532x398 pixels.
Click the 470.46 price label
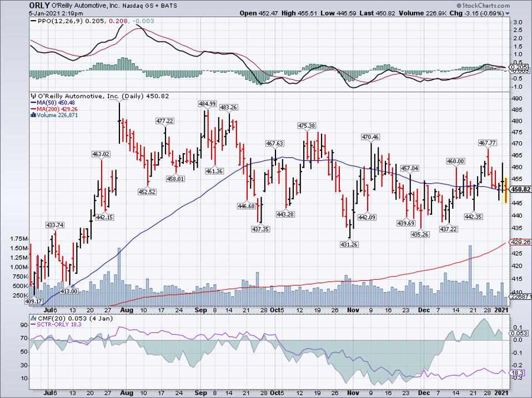370,137
